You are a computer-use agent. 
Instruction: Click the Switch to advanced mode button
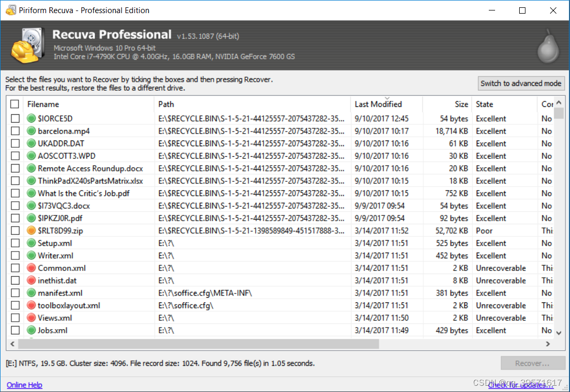(521, 83)
